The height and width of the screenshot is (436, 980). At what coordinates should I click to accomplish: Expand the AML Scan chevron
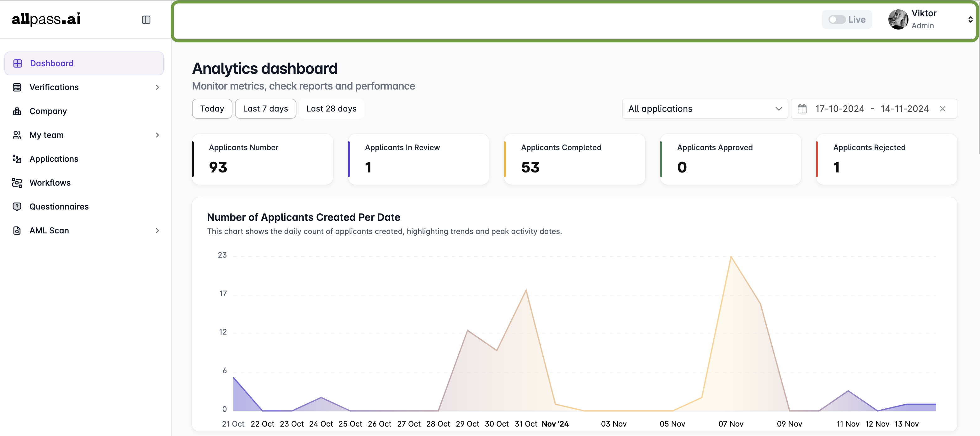click(157, 231)
